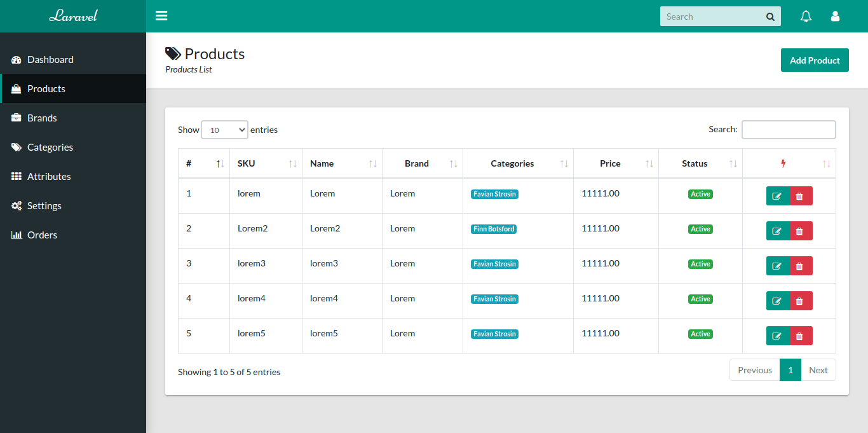Sort table by # column

coord(203,163)
